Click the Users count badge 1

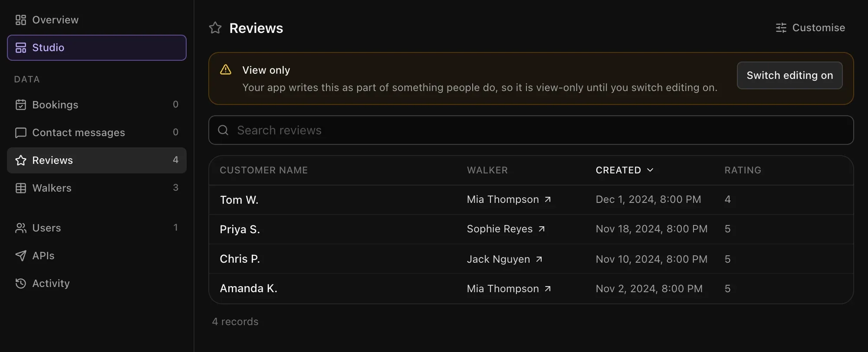(x=176, y=228)
